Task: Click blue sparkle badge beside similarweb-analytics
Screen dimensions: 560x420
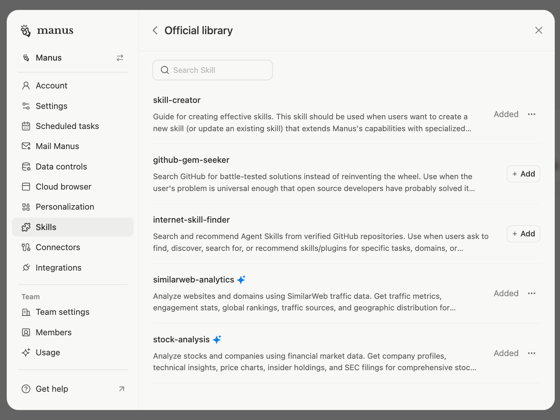Action: 241,280
